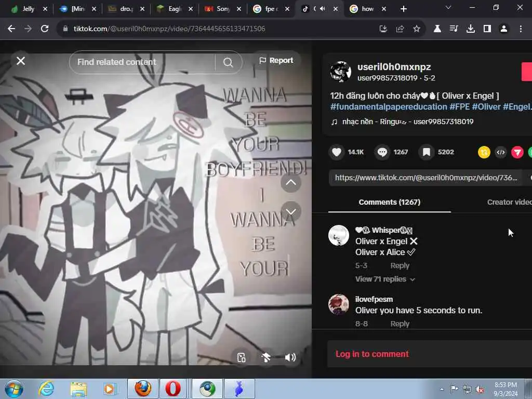Mute the TikTok tab via speaker icon
This screenshot has height=399, width=532.
tap(322, 9)
